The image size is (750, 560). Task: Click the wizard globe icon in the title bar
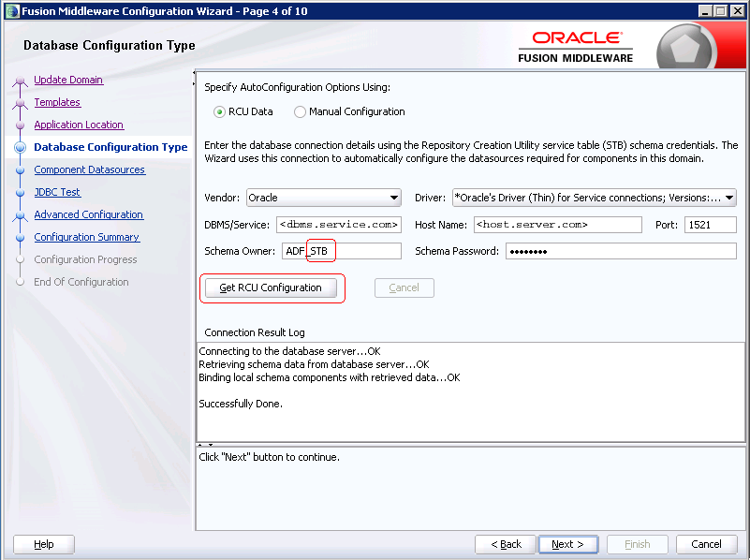[11, 10]
